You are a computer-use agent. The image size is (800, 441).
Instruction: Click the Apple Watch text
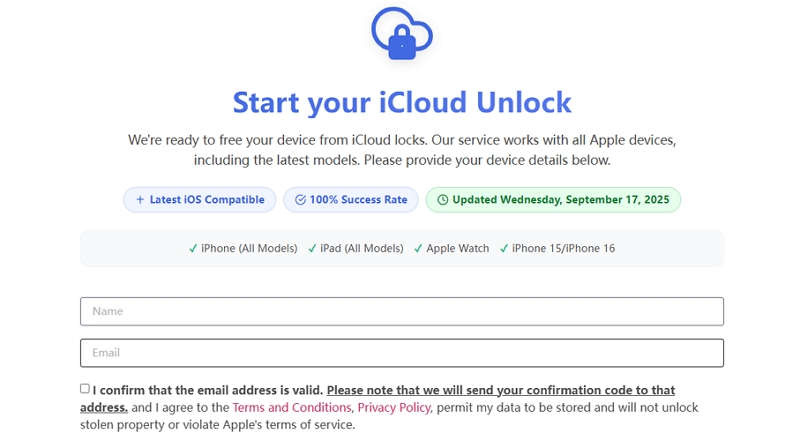tap(458, 249)
